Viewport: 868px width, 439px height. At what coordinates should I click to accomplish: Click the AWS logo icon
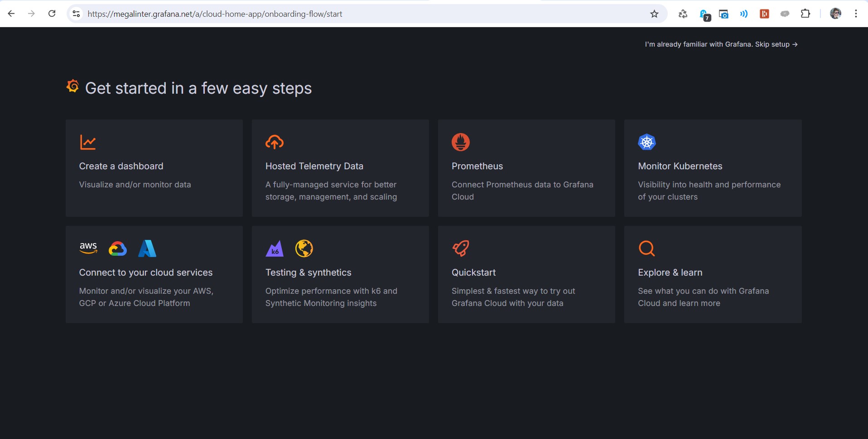click(88, 248)
